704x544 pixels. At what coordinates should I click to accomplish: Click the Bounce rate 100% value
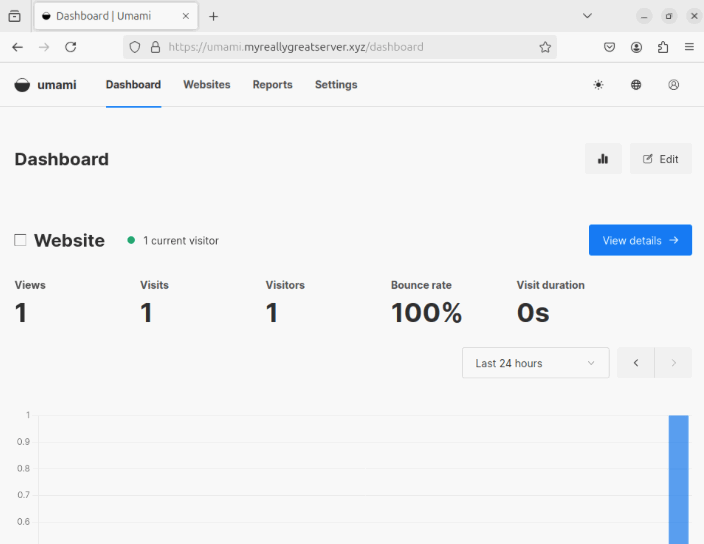(x=427, y=313)
